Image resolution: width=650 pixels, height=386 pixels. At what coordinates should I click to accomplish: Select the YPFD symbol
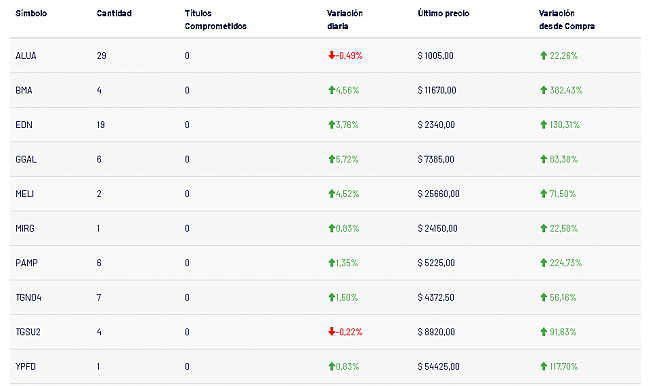click(25, 367)
